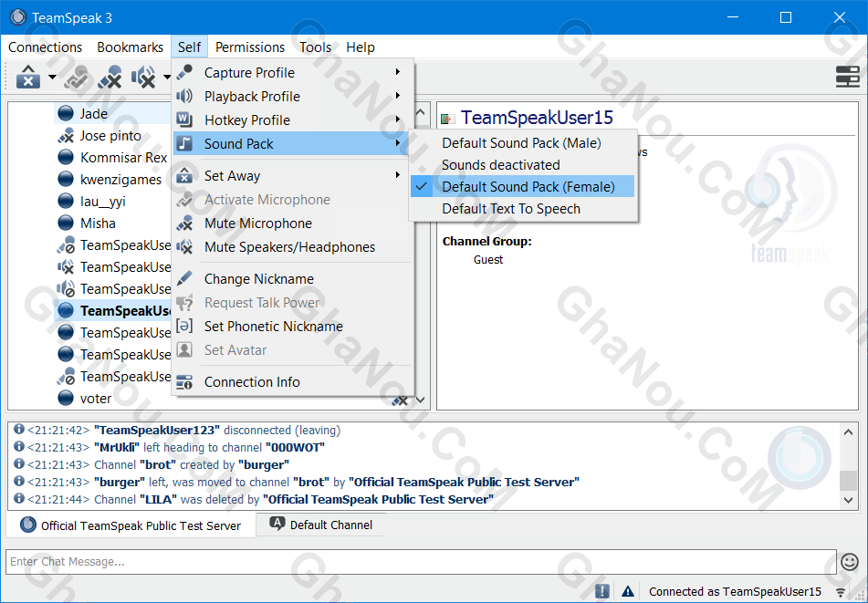Click the country flag icon beside TeamSpeakUser15

click(x=447, y=119)
